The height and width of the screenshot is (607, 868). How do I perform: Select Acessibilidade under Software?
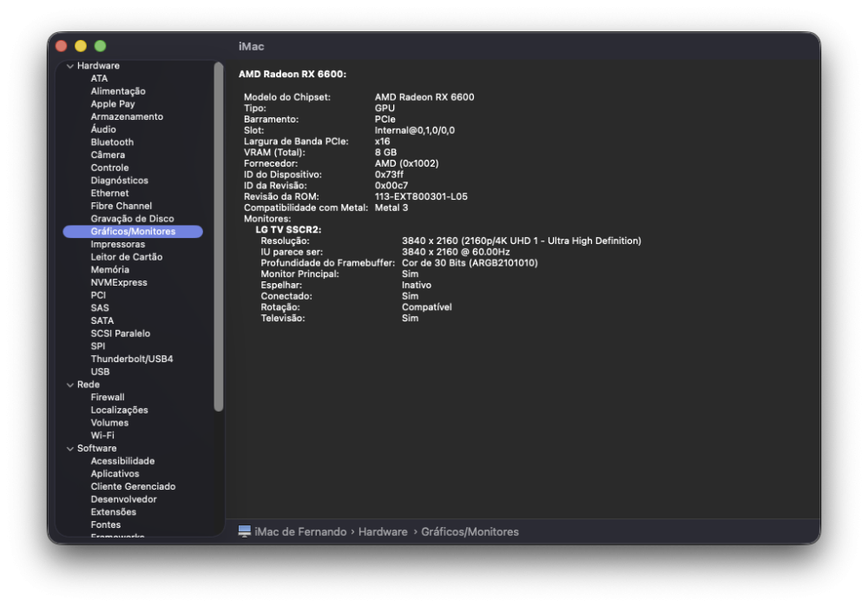pos(122,461)
